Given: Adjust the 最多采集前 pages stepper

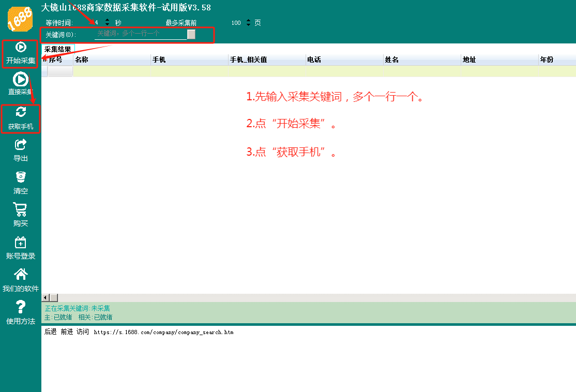Looking at the screenshot, I should (248, 23).
